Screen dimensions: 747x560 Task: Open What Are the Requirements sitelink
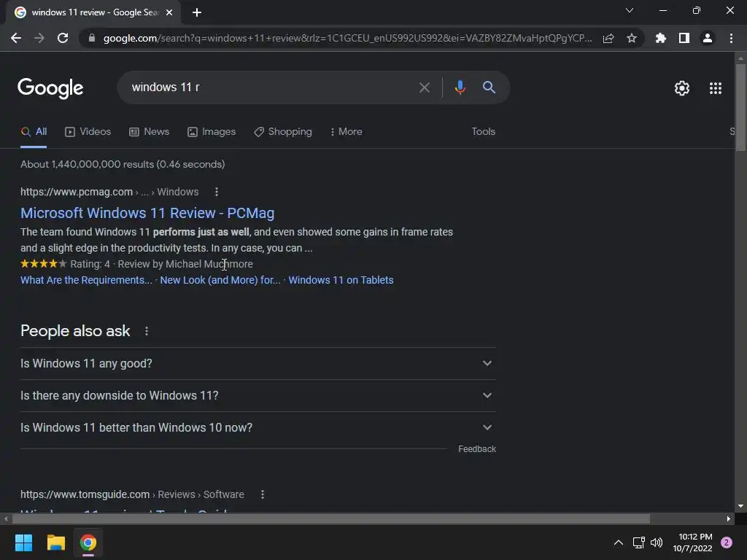(x=86, y=280)
